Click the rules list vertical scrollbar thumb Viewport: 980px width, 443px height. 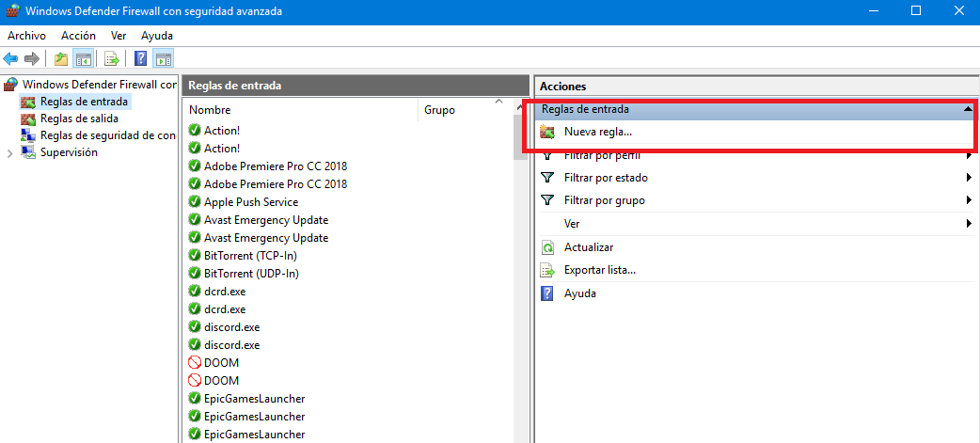pos(521,136)
